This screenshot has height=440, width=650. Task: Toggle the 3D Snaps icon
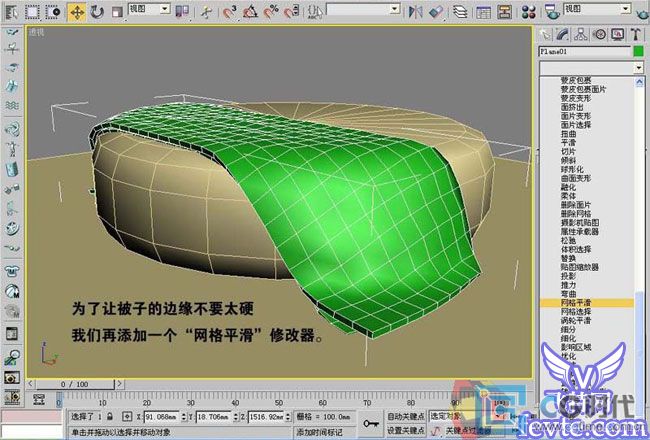[x=229, y=12]
